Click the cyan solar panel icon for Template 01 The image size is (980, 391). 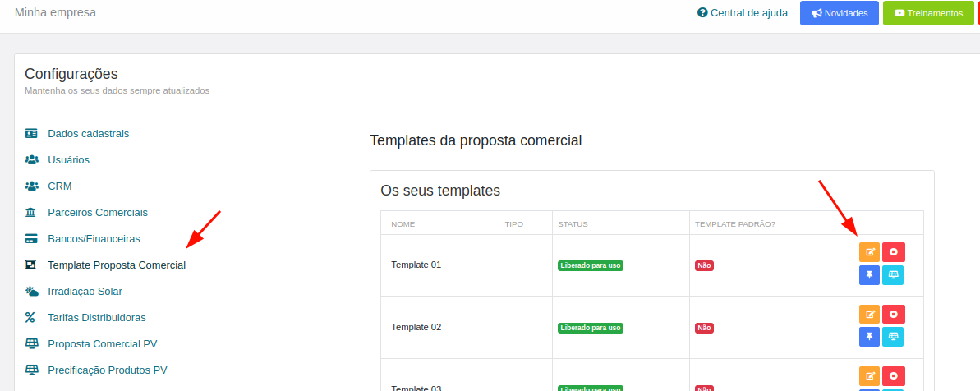pyautogui.click(x=893, y=275)
